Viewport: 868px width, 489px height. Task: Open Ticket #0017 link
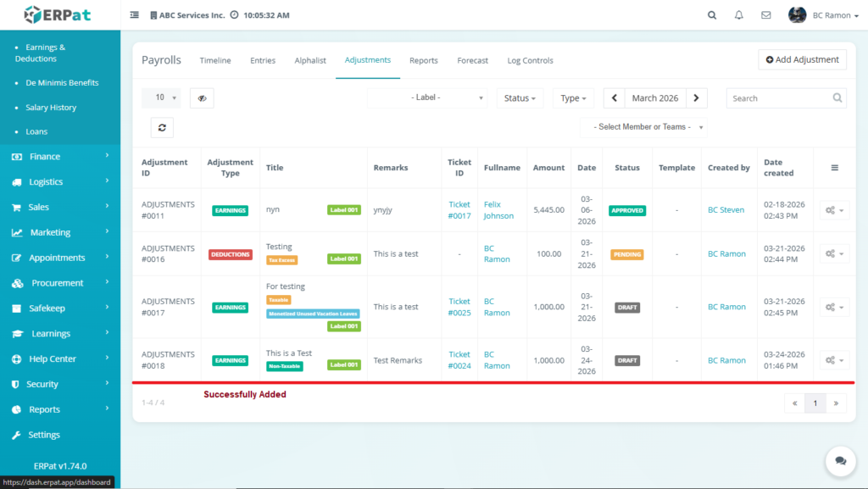point(459,210)
